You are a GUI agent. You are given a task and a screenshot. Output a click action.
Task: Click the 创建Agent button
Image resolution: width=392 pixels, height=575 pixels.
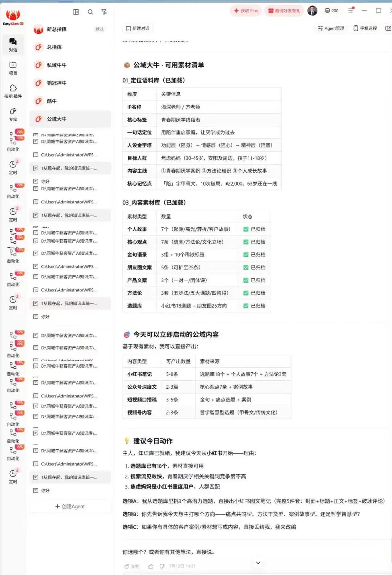click(x=70, y=506)
